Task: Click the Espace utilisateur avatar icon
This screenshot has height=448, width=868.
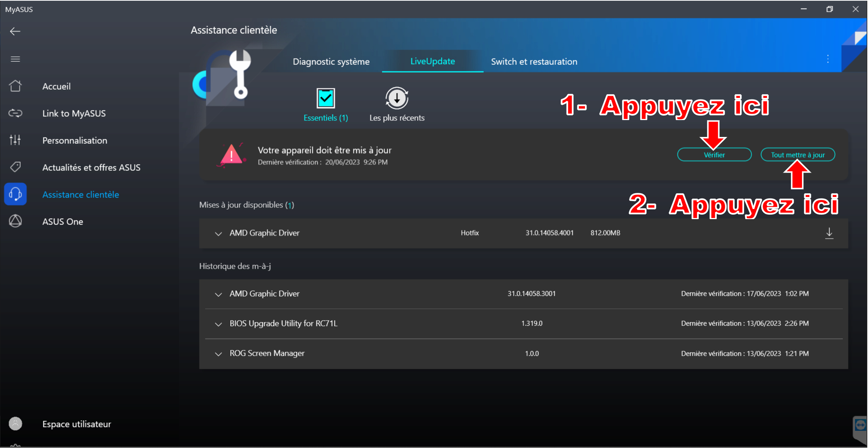Action: (15, 424)
